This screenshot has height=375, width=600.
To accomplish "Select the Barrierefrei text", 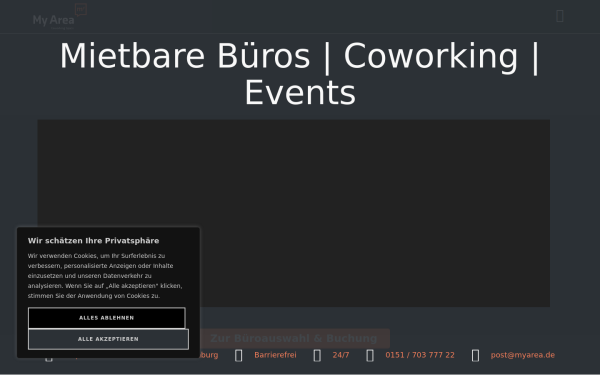I will coord(275,355).
